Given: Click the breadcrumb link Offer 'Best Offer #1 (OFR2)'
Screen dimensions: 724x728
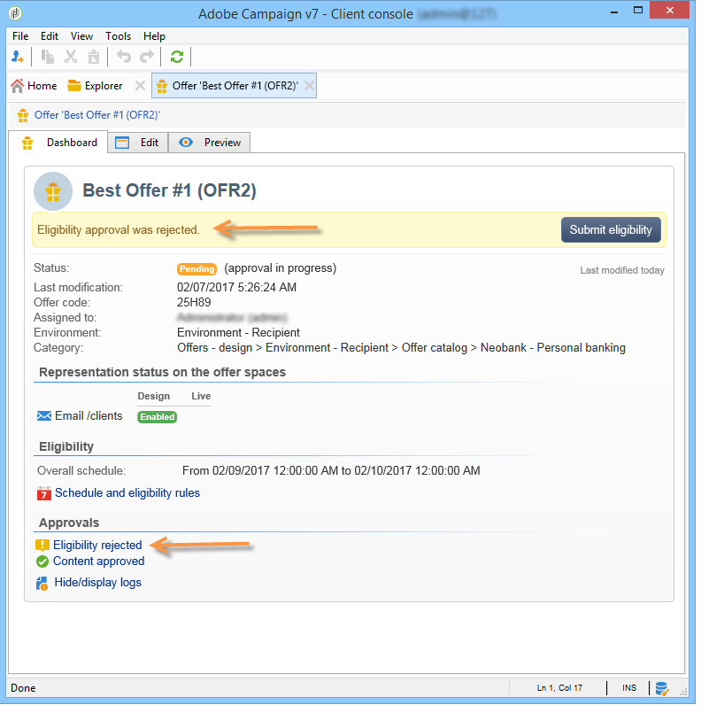Looking at the screenshot, I should (x=97, y=115).
